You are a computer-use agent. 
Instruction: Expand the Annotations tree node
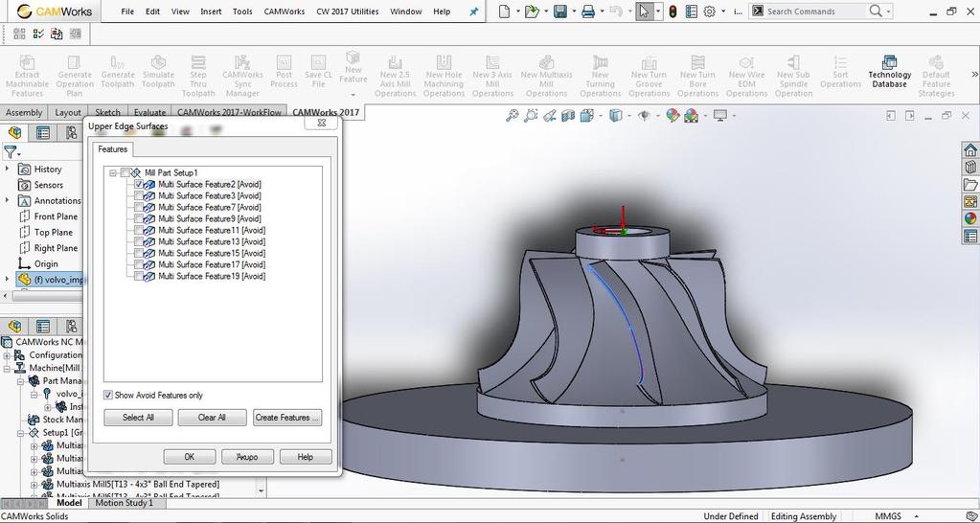7,200
